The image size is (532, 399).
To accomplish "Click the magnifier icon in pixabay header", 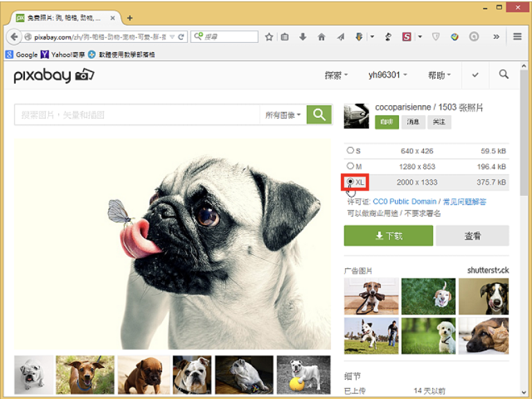I will (504, 74).
